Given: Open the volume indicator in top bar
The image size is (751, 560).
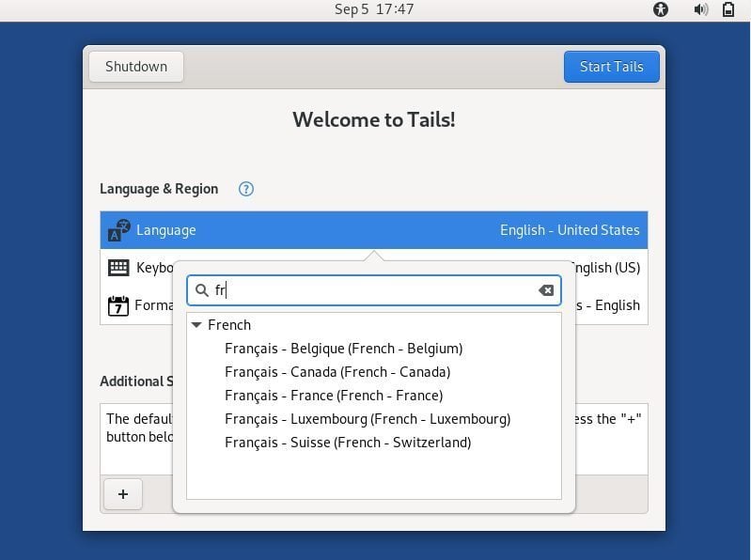Looking at the screenshot, I should pyautogui.click(x=700, y=9).
